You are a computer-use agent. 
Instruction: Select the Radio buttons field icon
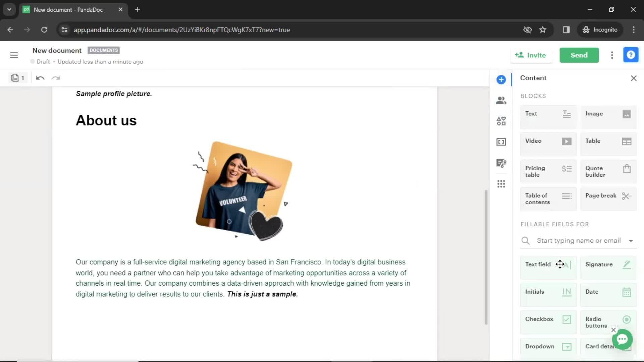[x=627, y=319]
